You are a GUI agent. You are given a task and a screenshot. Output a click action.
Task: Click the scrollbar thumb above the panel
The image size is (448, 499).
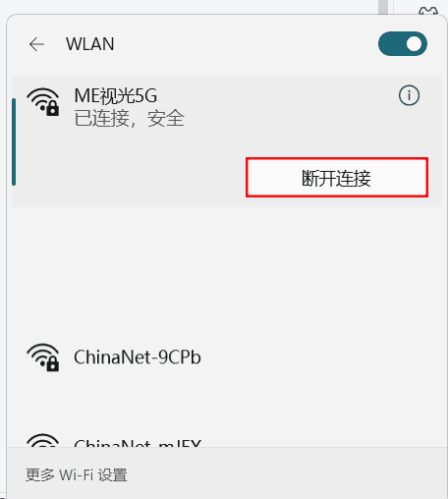[x=383, y=7]
